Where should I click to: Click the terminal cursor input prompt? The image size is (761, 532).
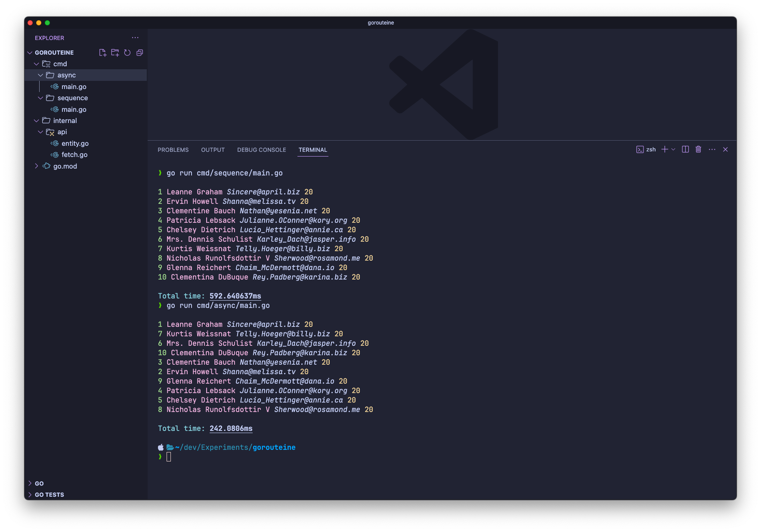(x=169, y=457)
